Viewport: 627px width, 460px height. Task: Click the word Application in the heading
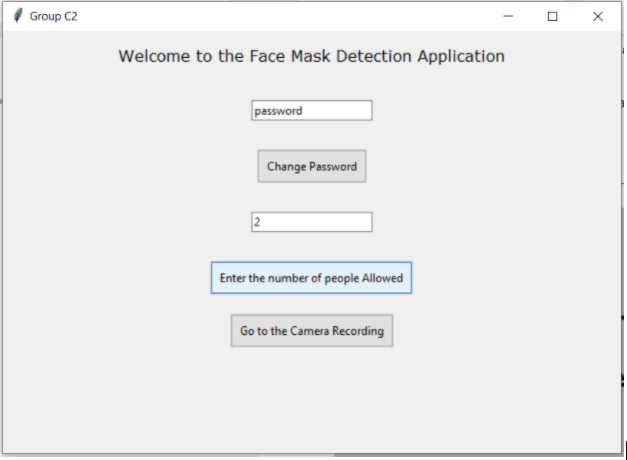(461, 56)
